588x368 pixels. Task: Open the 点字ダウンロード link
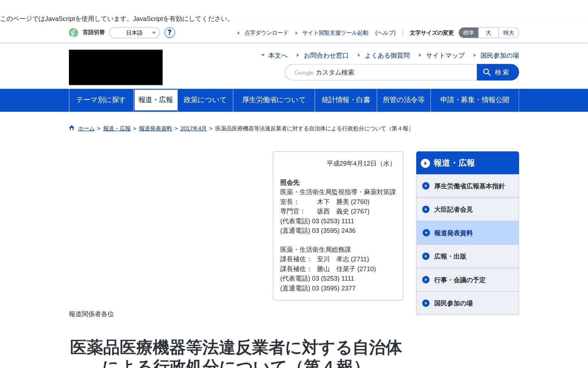click(266, 33)
